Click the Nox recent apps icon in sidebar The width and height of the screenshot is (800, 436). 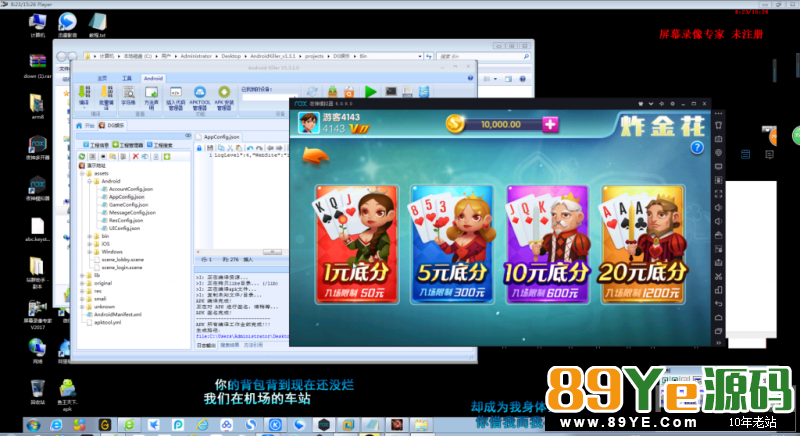pyautogui.click(x=718, y=331)
